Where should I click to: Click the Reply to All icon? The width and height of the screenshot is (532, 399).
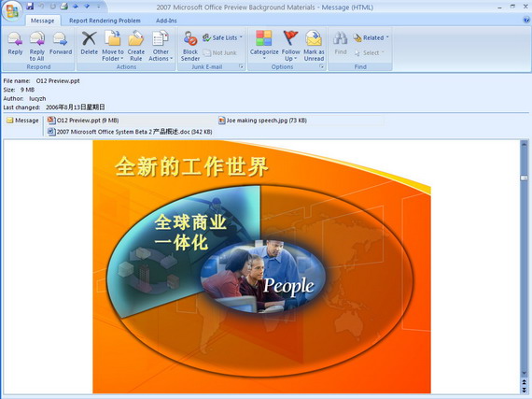tap(37, 46)
